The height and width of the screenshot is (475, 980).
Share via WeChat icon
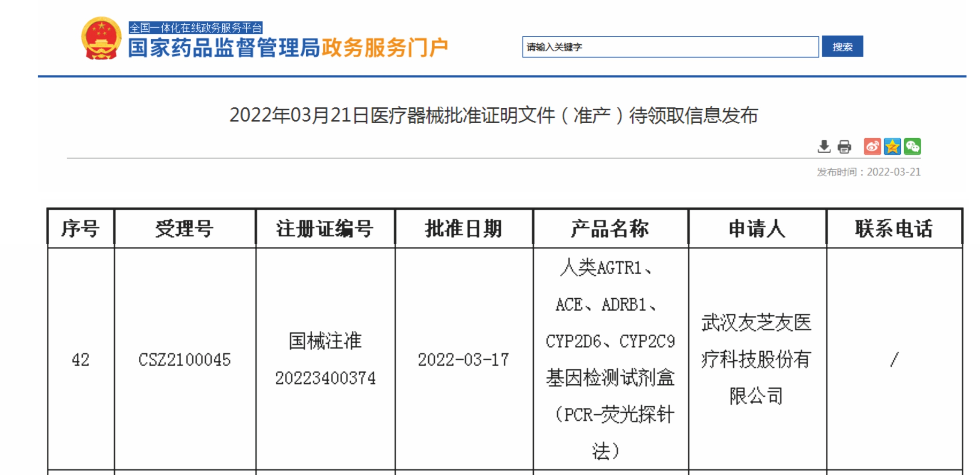pos(912,146)
